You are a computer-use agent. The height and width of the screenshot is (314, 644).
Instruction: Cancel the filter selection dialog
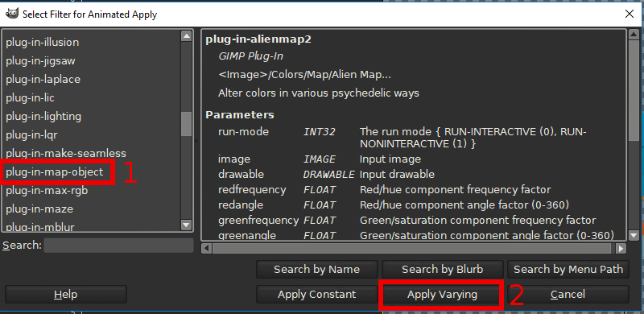click(568, 295)
